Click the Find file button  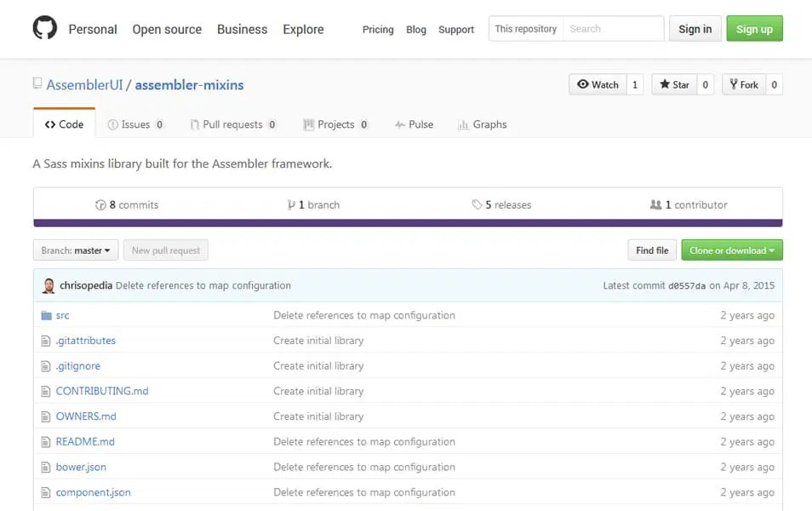click(652, 250)
